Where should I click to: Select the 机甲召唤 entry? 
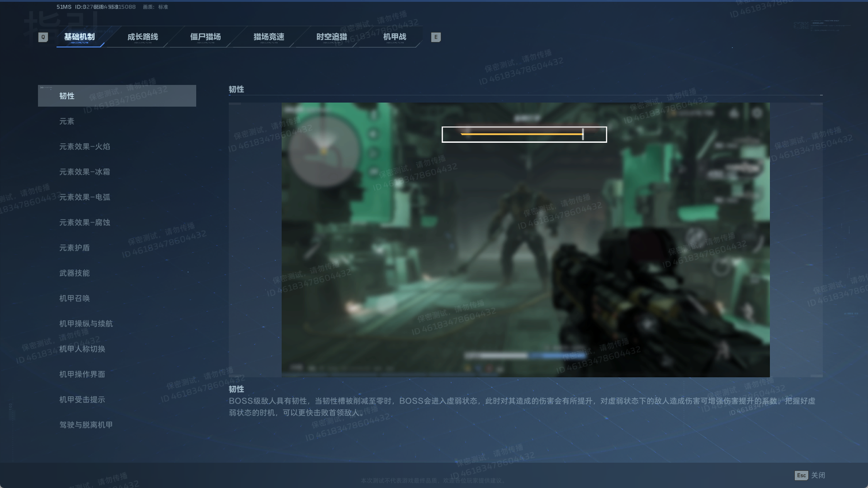(75, 298)
